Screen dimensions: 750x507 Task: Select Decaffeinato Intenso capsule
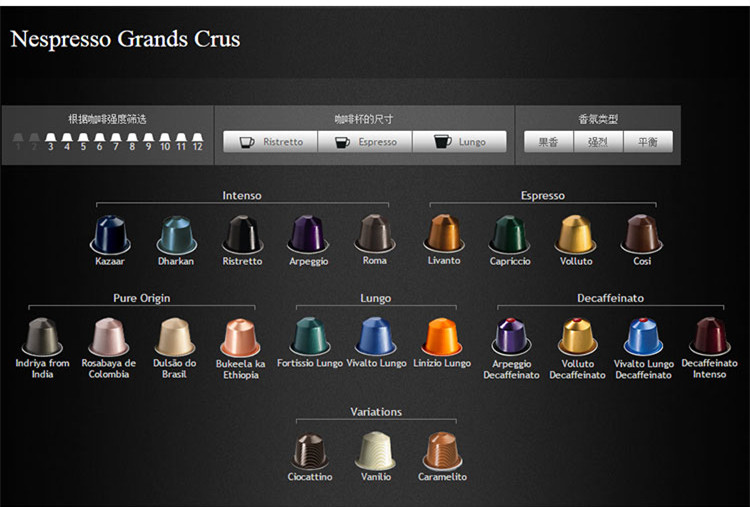[x=709, y=337]
